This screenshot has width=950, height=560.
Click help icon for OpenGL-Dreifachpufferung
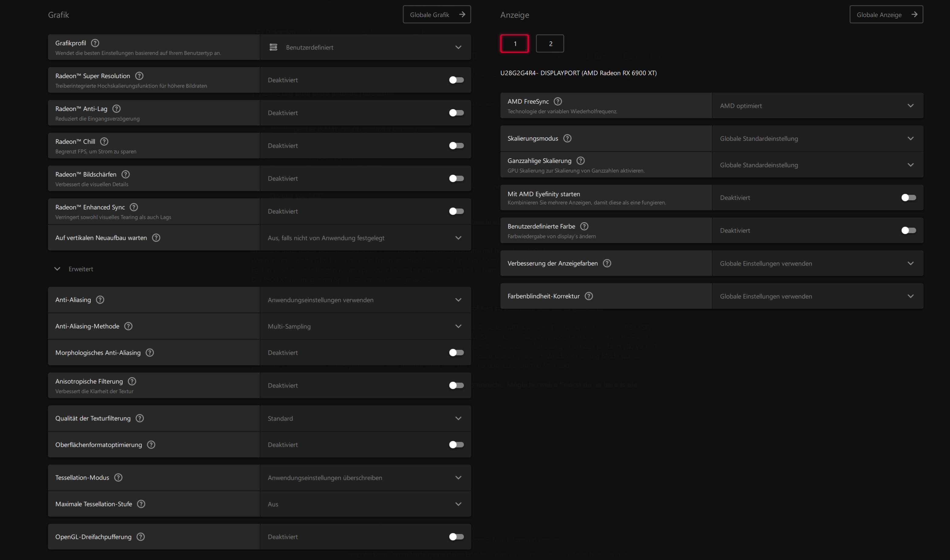(x=141, y=537)
